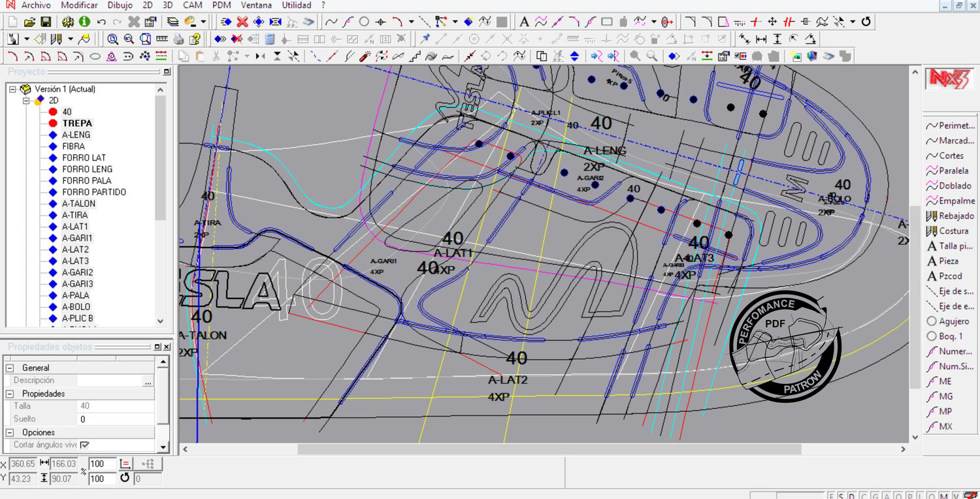Select the Costura line type

tap(947, 231)
